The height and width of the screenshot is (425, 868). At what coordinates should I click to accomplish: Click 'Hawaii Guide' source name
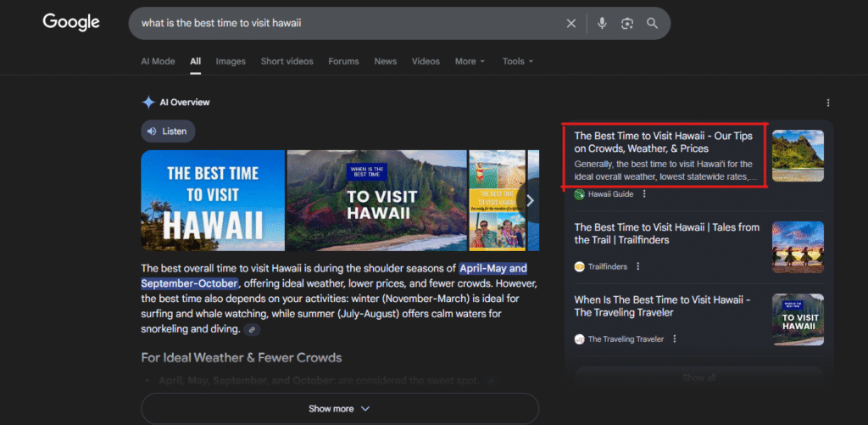click(x=610, y=194)
